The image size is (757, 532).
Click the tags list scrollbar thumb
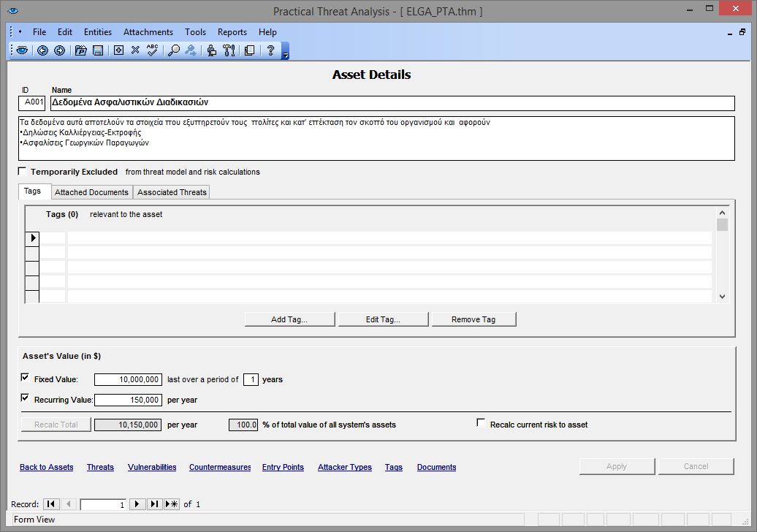coord(722,225)
